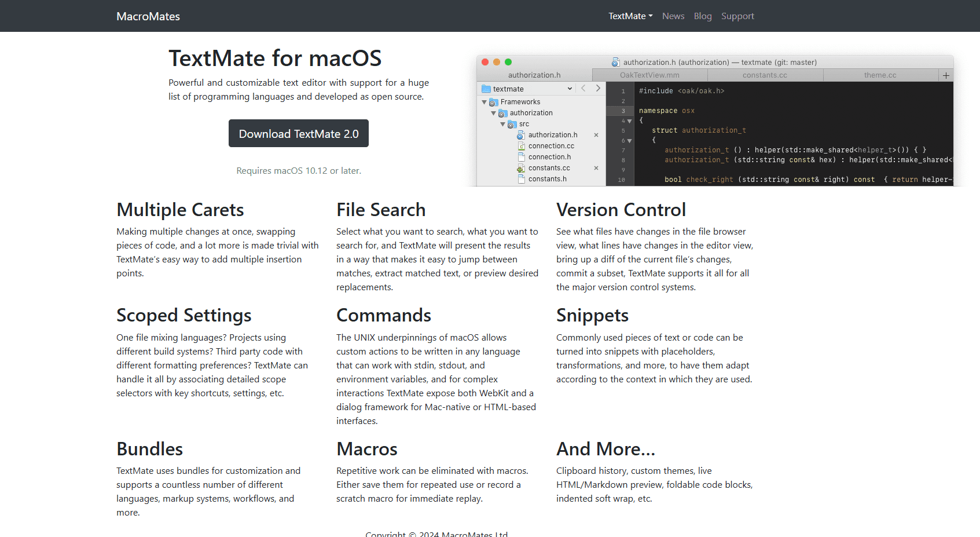The image size is (980, 537).
Task: Remove authorization.h using its close cross
Action: coord(596,135)
